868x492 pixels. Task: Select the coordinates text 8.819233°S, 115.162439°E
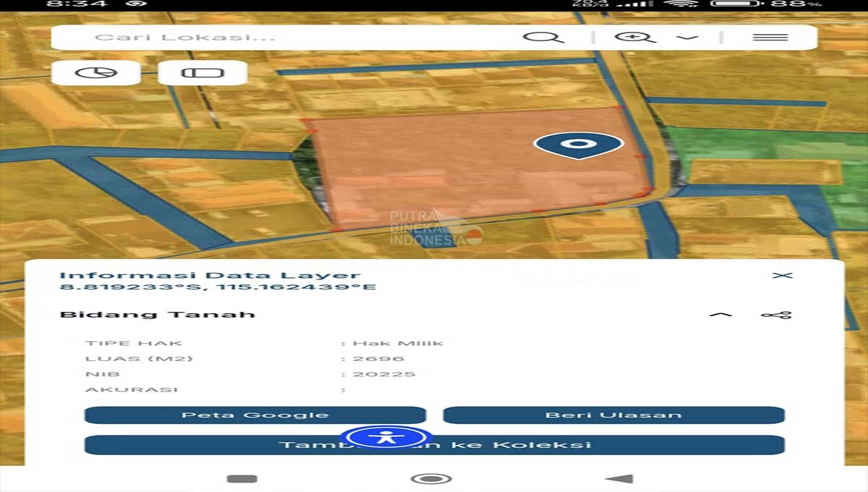(218, 287)
